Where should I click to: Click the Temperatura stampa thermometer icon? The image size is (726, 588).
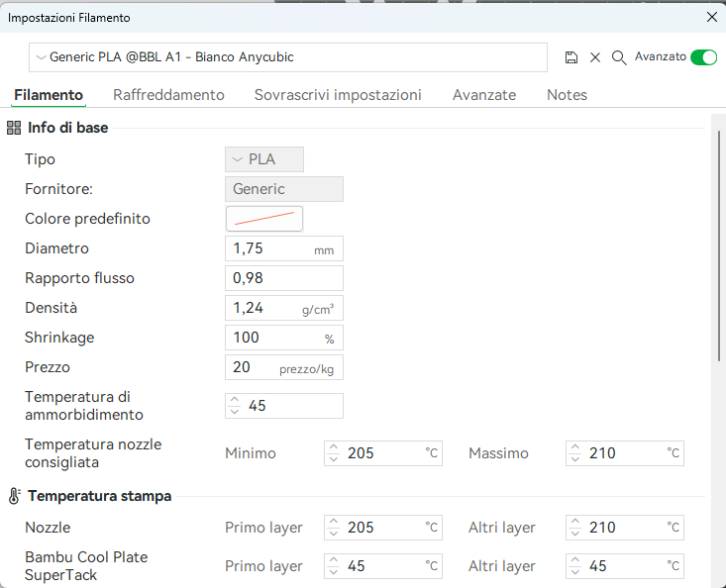click(x=14, y=496)
